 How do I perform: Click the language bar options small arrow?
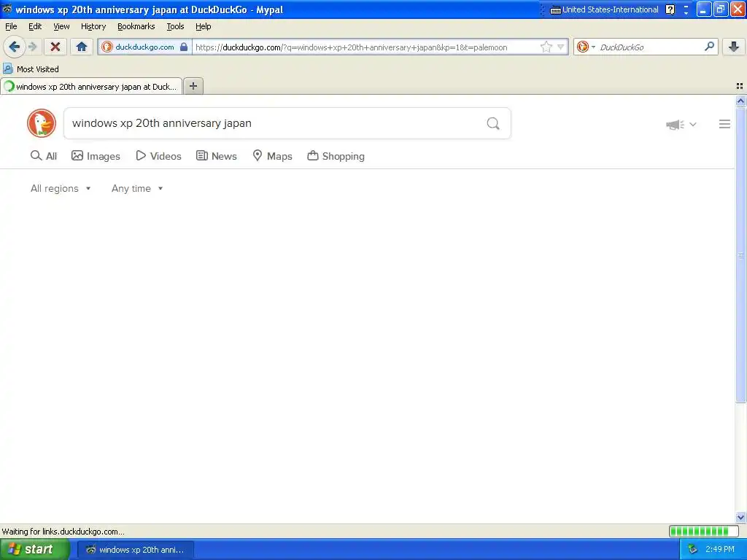686,13
